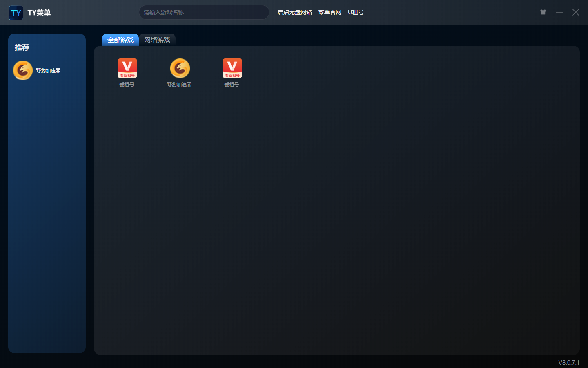The height and width of the screenshot is (368, 588).
Task: Open the first 爱租号 app icon
Action: click(x=127, y=68)
